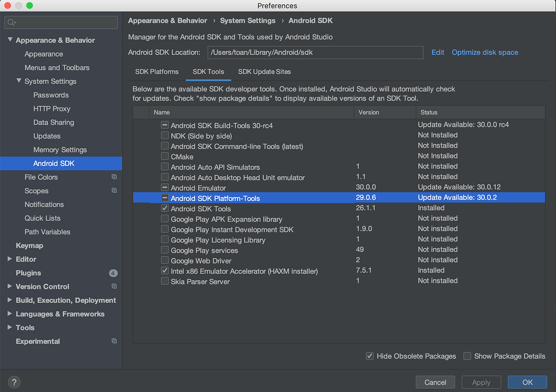Viewport: 556px width, 392px height.
Task: Click the Apply button
Action: click(481, 382)
